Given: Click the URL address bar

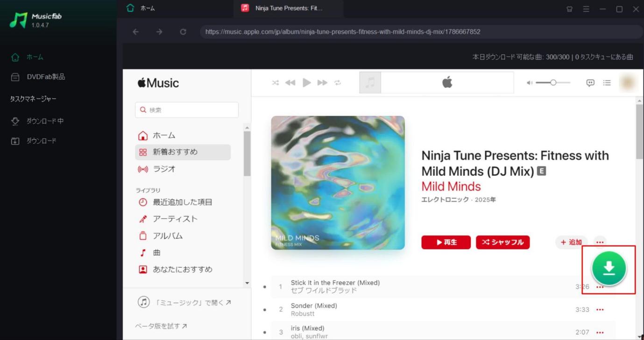Looking at the screenshot, I should pyautogui.click(x=421, y=32).
